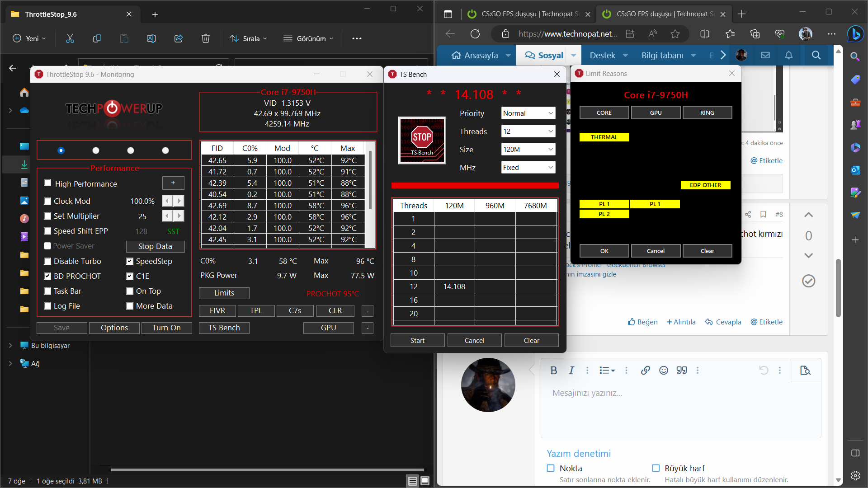The height and width of the screenshot is (488, 868).
Task: Uncheck the BD PROCHOT checkbox
Action: click(47, 276)
